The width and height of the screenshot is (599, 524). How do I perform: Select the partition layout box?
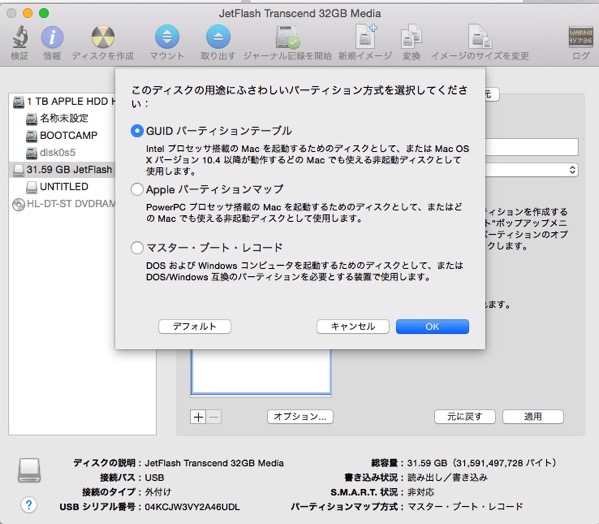pos(261,372)
